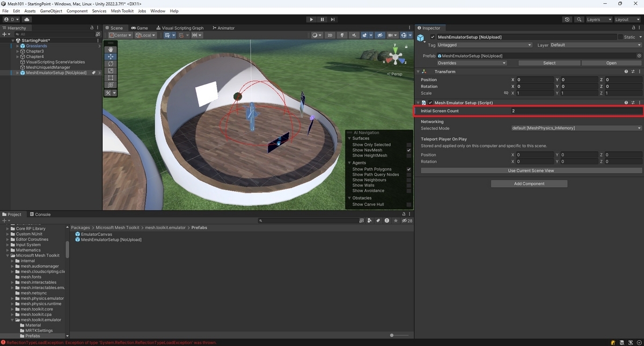Switch to the Animator tab

tap(224, 28)
